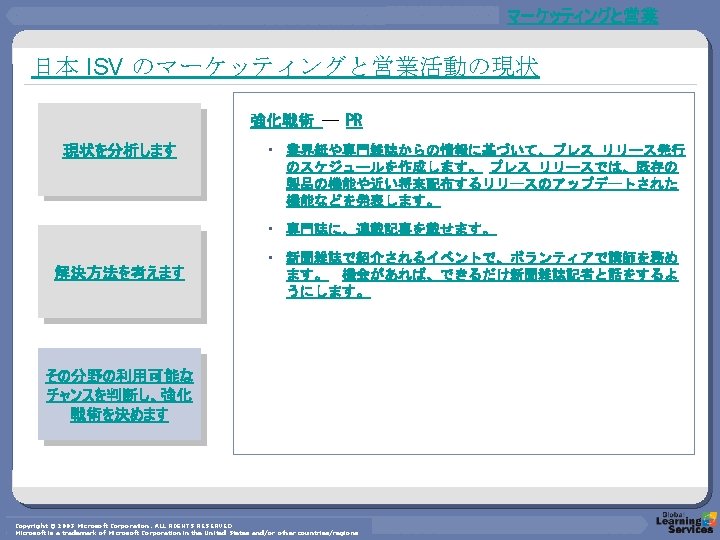Image resolution: width=720 pixels, height=540 pixels.
Task: Select the 解決方法を考えます box
Action: point(119,272)
